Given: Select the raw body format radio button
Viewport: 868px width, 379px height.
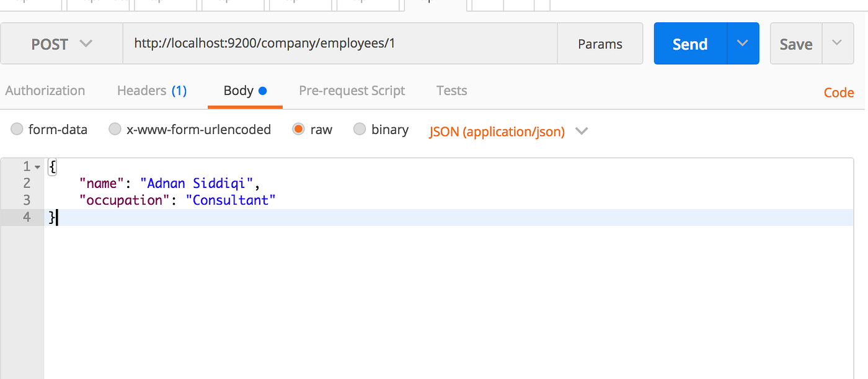Looking at the screenshot, I should point(298,129).
